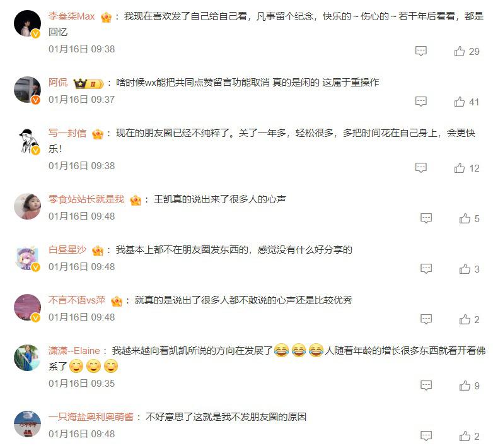The width and height of the screenshot is (493, 448).
Task: Open 李叁柒Max's profile via username
Action: click(x=71, y=16)
